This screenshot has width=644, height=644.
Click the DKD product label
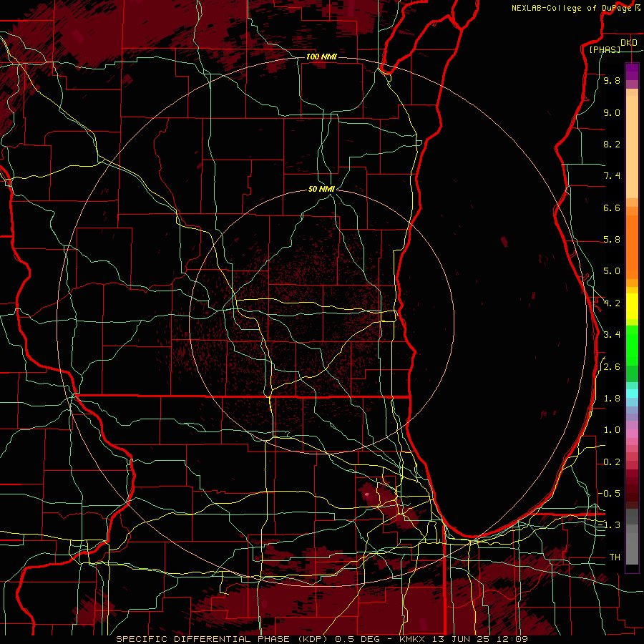pos(629,43)
